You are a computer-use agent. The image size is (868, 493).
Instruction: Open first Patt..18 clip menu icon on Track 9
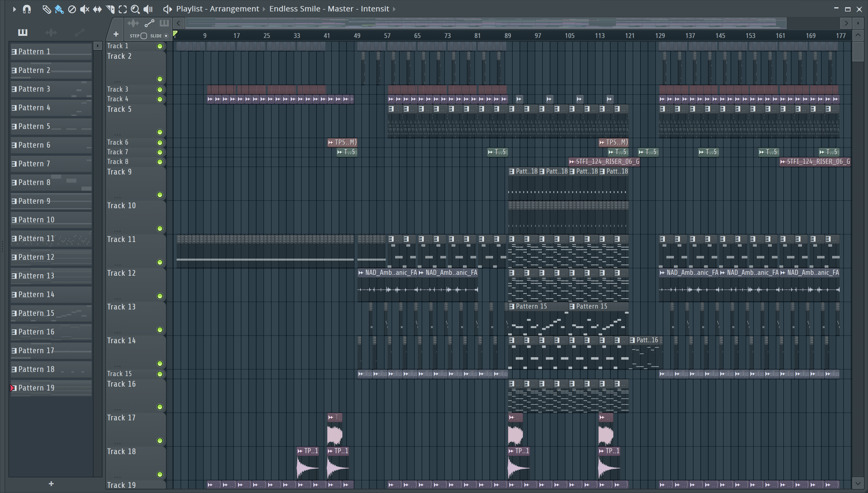(x=511, y=172)
